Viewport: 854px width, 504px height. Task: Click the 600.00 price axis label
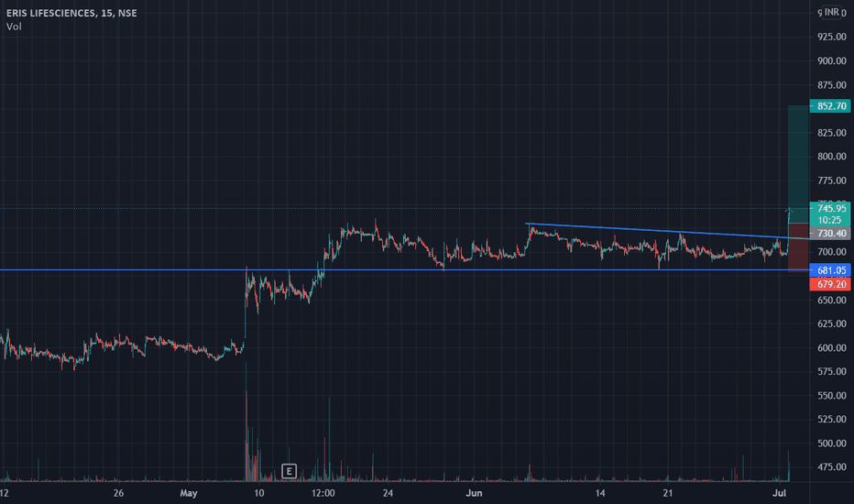click(x=832, y=347)
